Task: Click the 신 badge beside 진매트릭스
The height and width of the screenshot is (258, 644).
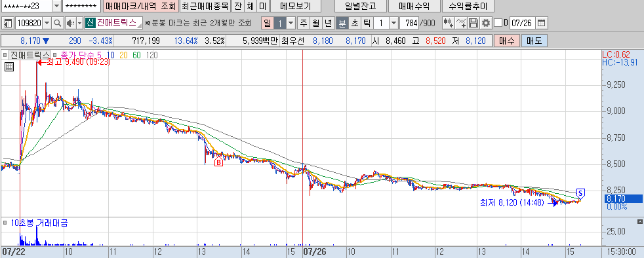Action: coord(90,23)
